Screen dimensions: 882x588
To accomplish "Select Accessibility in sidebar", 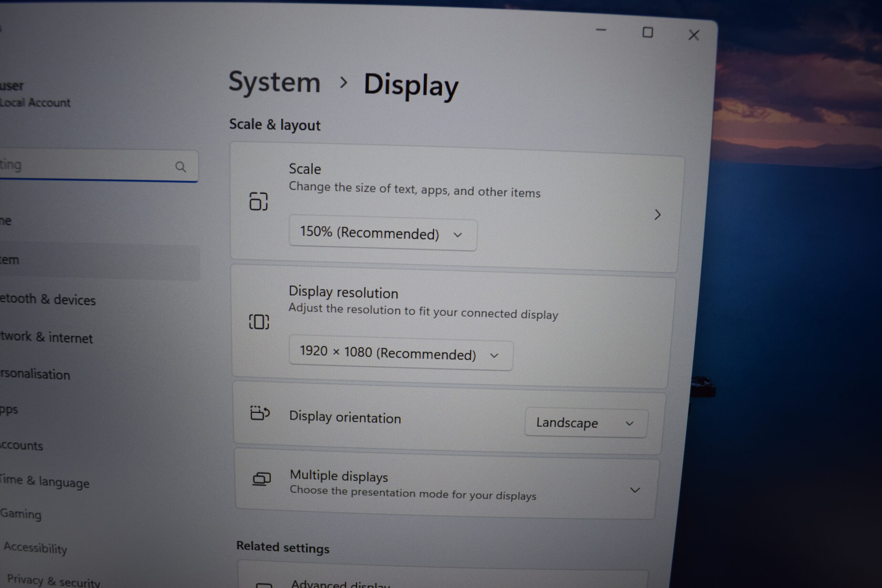I will pyautogui.click(x=35, y=548).
